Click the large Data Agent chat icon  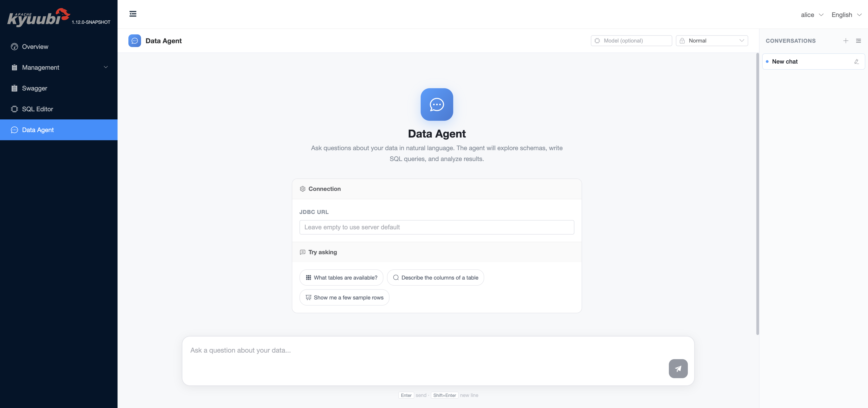[437, 104]
